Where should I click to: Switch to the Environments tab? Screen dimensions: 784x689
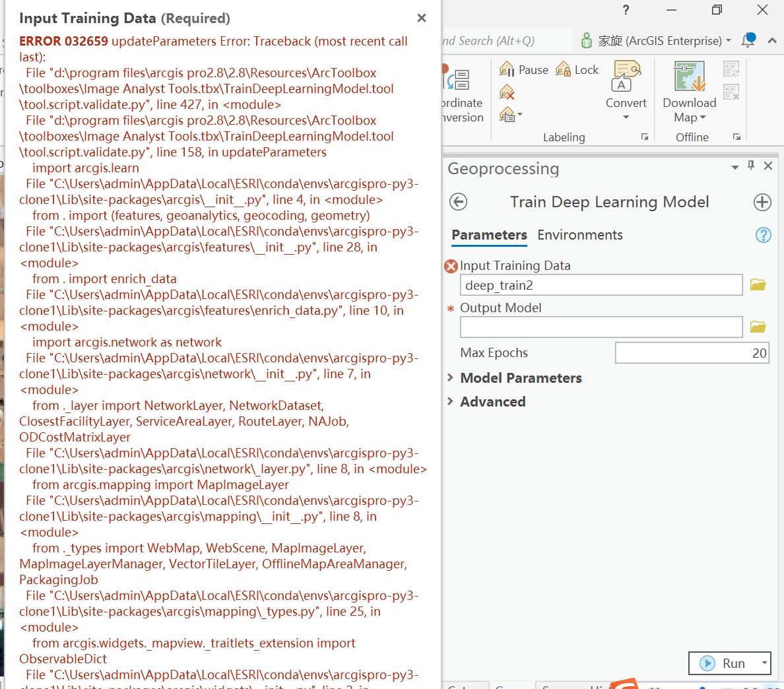[x=580, y=235]
